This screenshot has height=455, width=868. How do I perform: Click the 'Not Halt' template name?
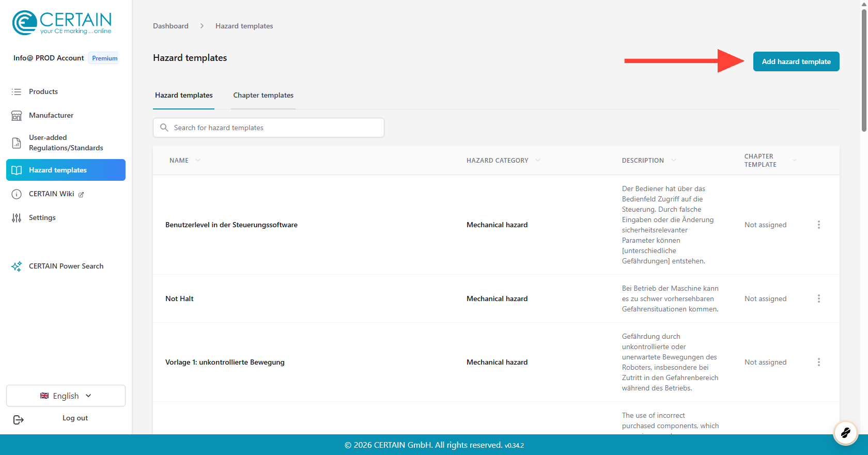179,299
